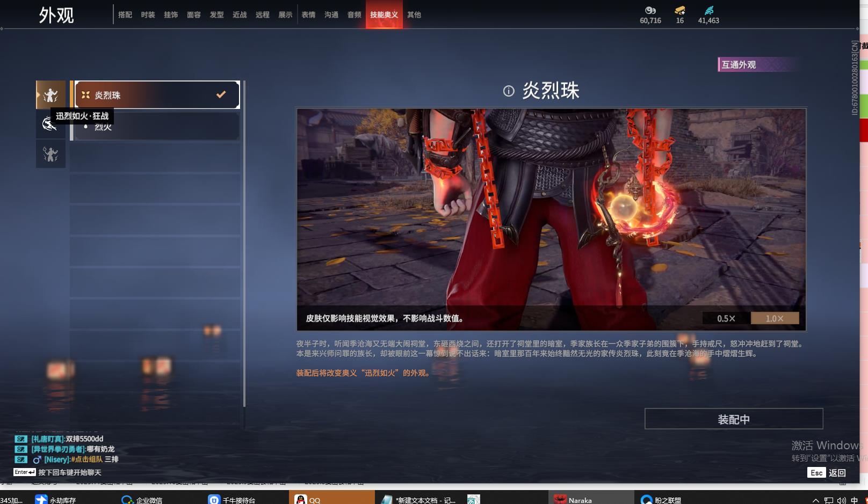
Task: Open the 技能奥义 tab
Action: (x=384, y=15)
